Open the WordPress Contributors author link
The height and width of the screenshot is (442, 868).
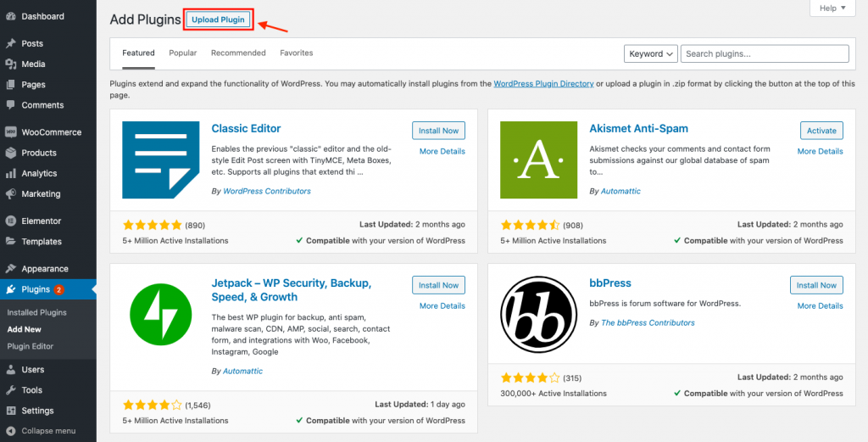267,191
